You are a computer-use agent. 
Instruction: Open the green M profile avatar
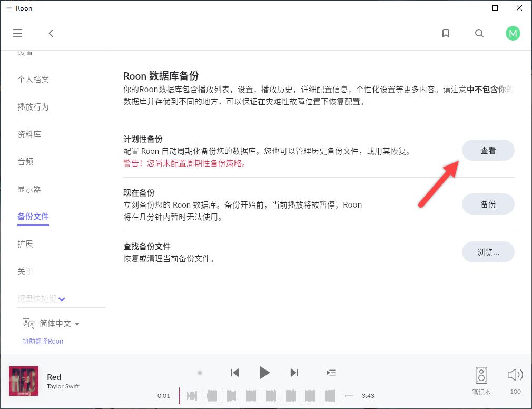[x=513, y=33]
